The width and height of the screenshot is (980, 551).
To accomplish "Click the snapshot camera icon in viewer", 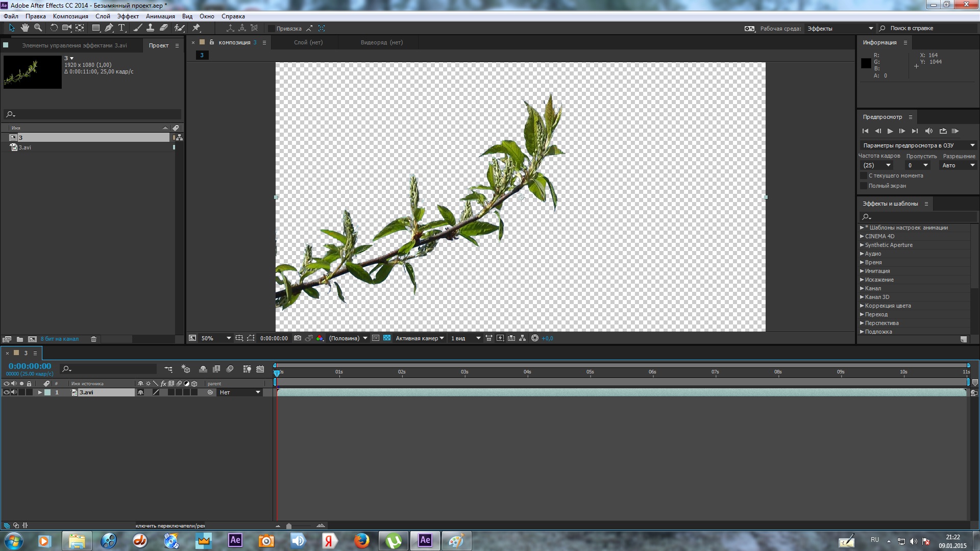I will pos(298,338).
